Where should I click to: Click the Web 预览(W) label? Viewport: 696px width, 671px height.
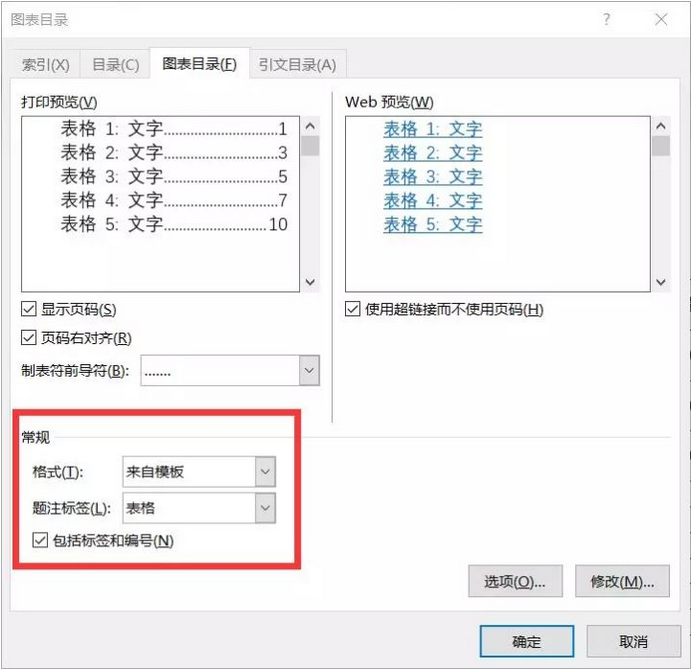pyautogui.click(x=389, y=102)
